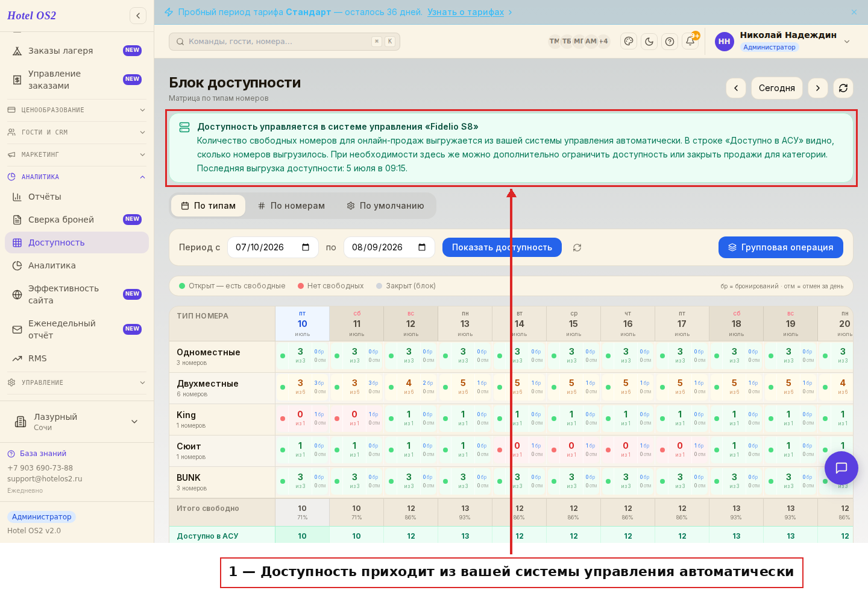Open the Лазурный Сочи hotel selector
This screenshot has height=602, width=868.
coord(77,422)
